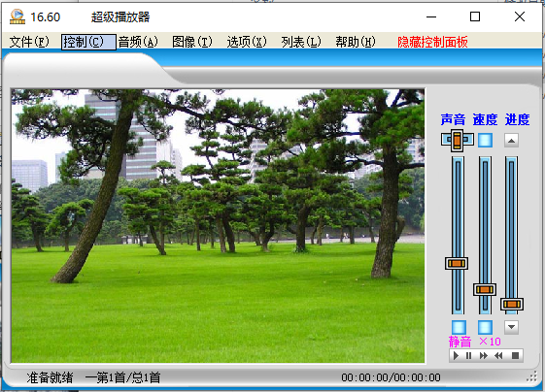Viewport: 545px width, 392px height.
Task: Close the 超级播放器 window
Action: click(520, 16)
